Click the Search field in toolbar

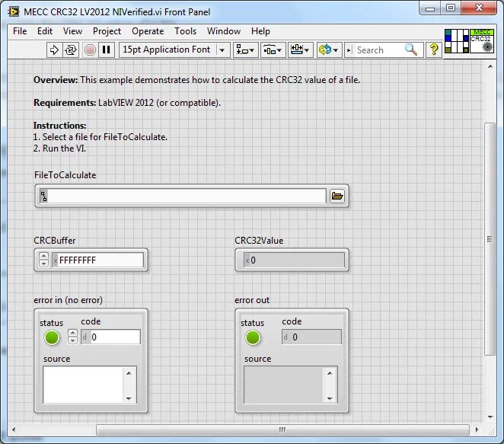pyautogui.click(x=378, y=50)
